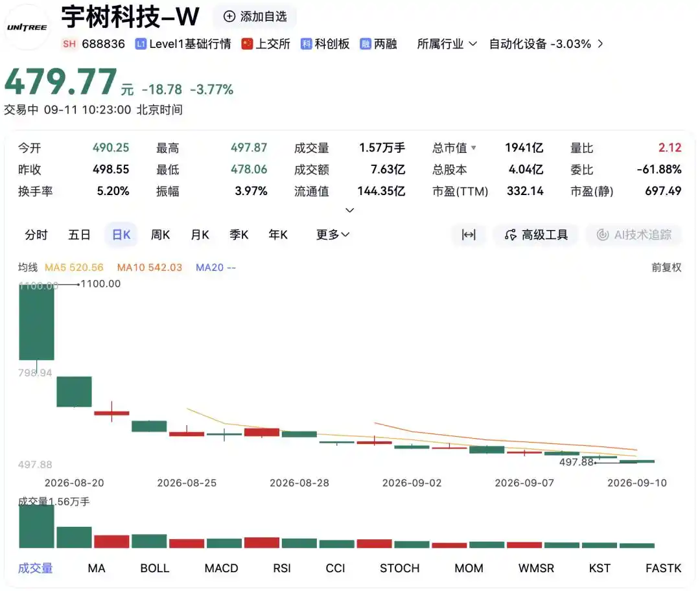Select the BOLL indicator tab
700x591 pixels.
pyautogui.click(x=154, y=568)
